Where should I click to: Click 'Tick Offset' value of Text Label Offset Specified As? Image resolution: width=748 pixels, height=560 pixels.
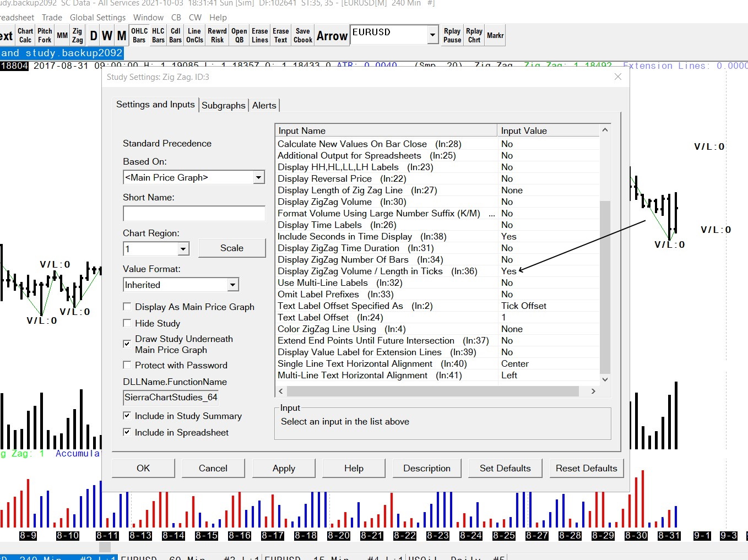point(524,306)
